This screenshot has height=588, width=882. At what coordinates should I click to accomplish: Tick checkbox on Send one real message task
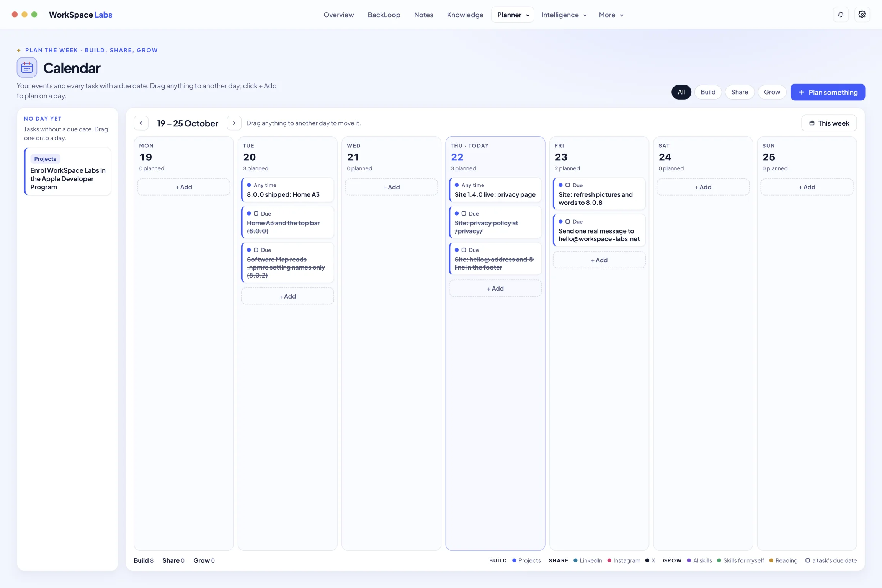[x=568, y=222]
